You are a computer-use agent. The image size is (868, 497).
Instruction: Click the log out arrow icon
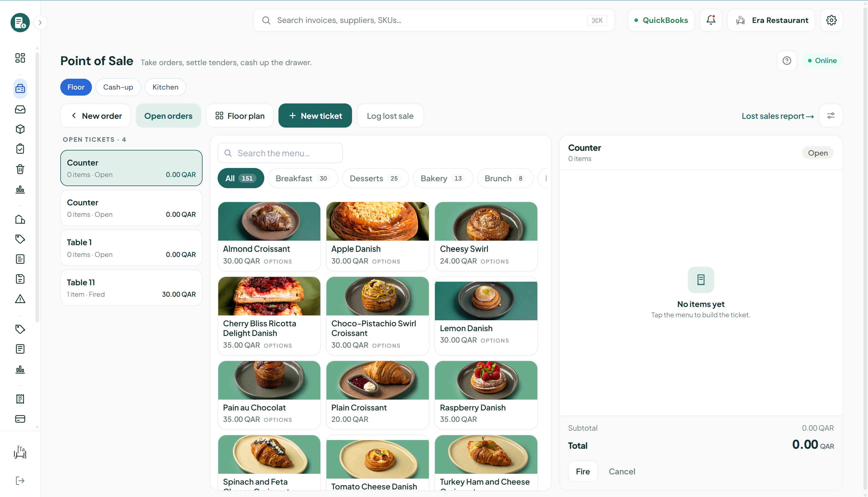tap(20, 481)
